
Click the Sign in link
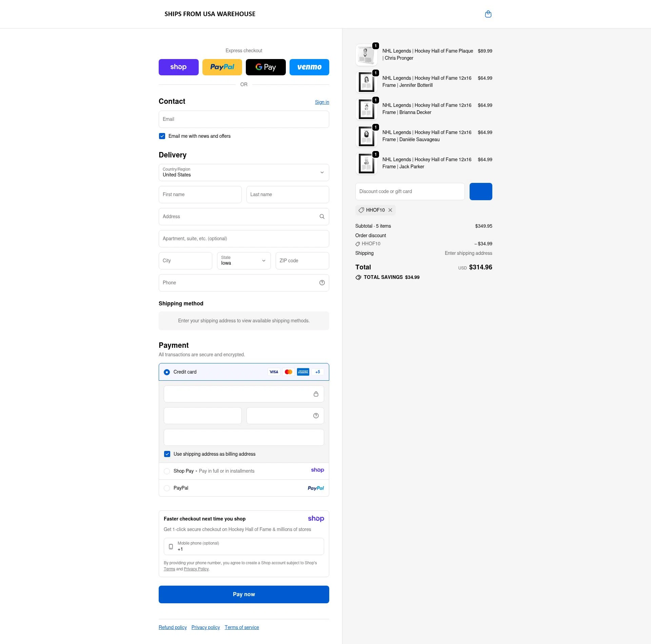(322, 102)
